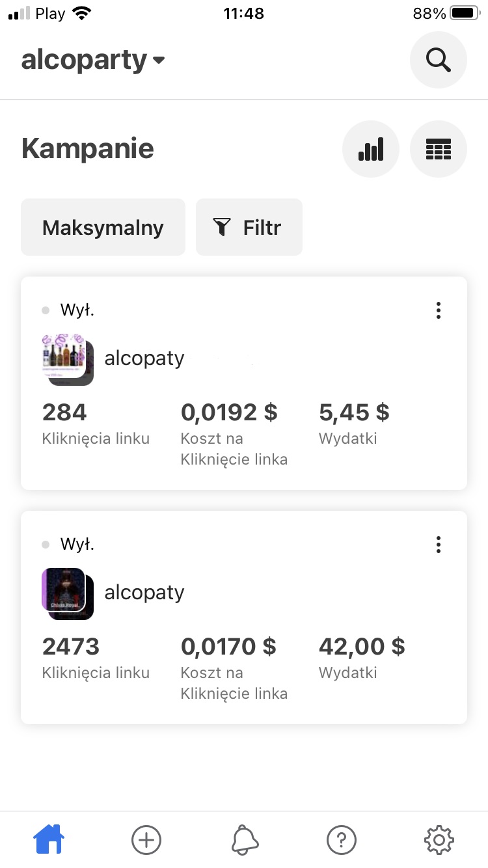This screenshot has width=488, height=868.
Task: Tap the 42,00 $ Wydatki metric
Action: (361, 657)
